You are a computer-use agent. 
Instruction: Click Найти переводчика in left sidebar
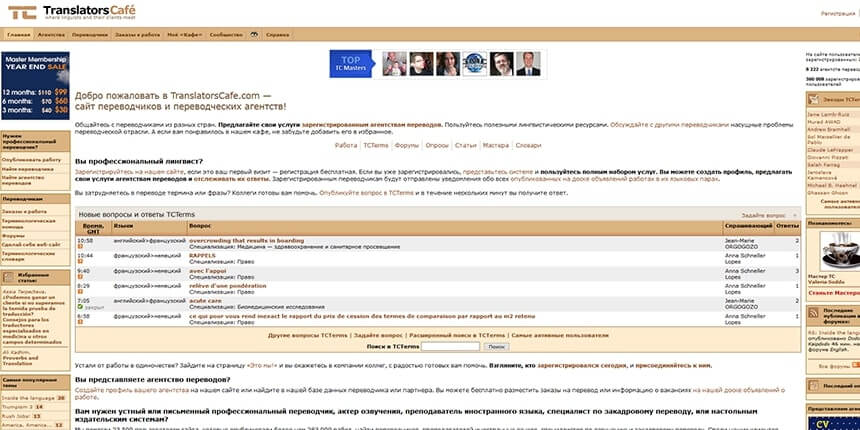click(x=27, y=169)
